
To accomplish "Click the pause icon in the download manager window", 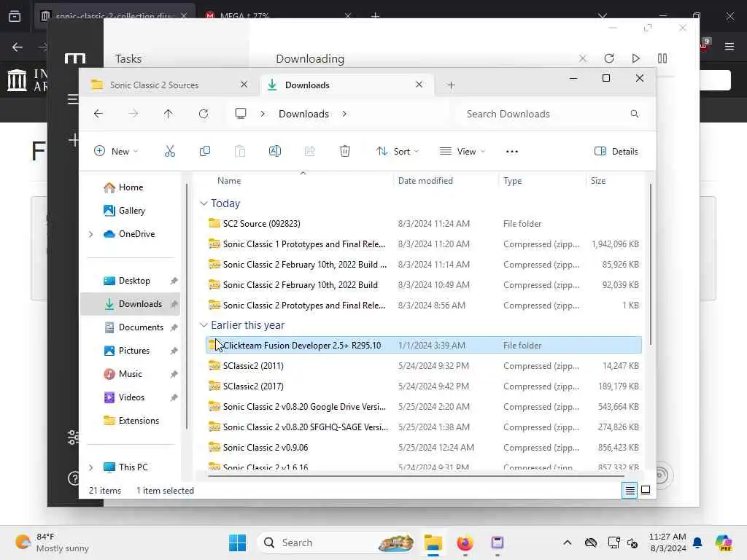I will pos(662,58).
